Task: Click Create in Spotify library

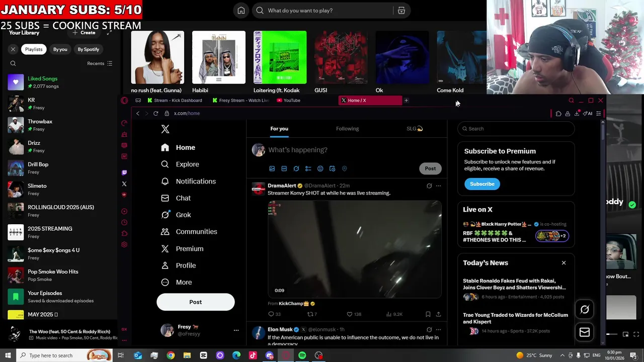Action: (x=84, y=33)
